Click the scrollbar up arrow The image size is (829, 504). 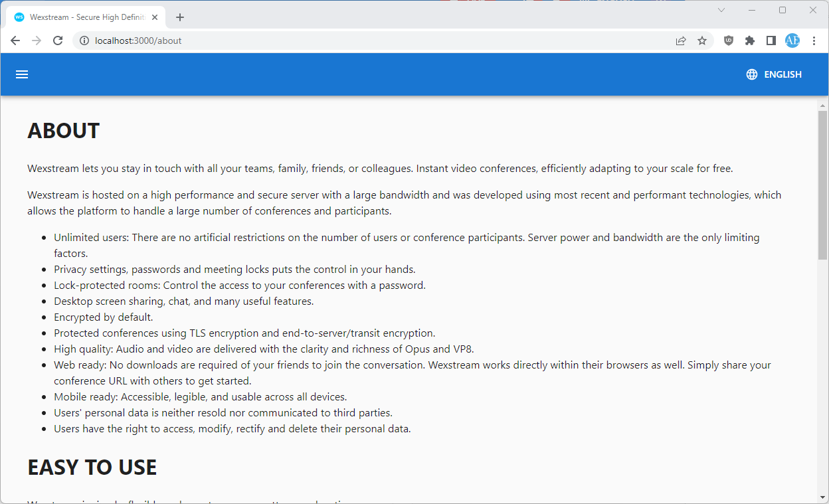click(x=823, y=106)
